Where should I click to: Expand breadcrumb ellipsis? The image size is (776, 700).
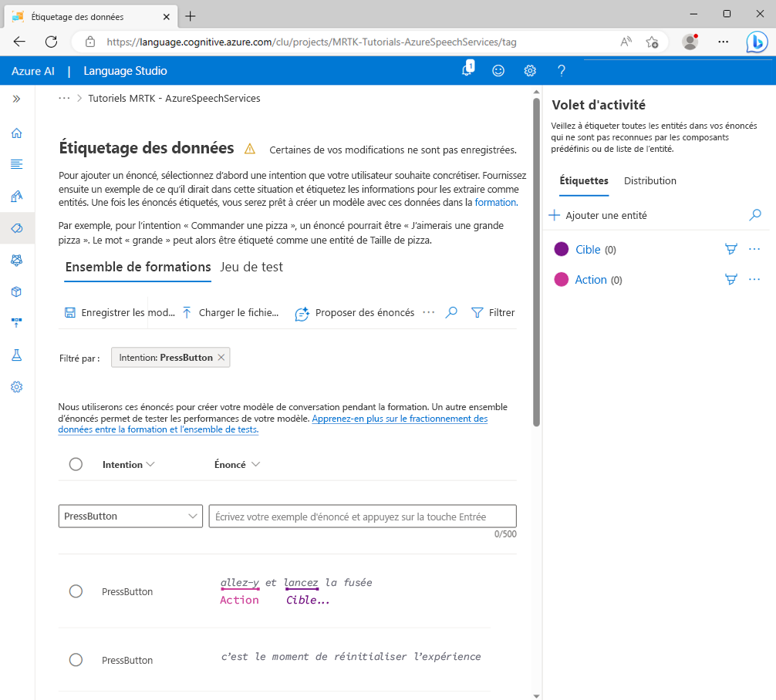64,98
